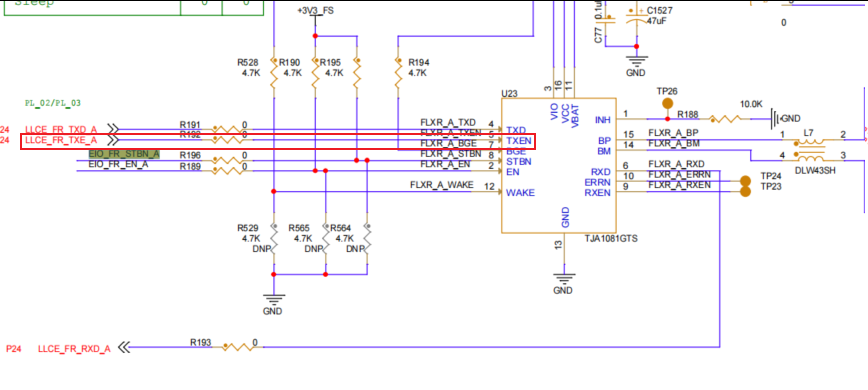Select the FLXR_A_RXEN net name
Screen dimensions: 868x390
pos(679,185)
